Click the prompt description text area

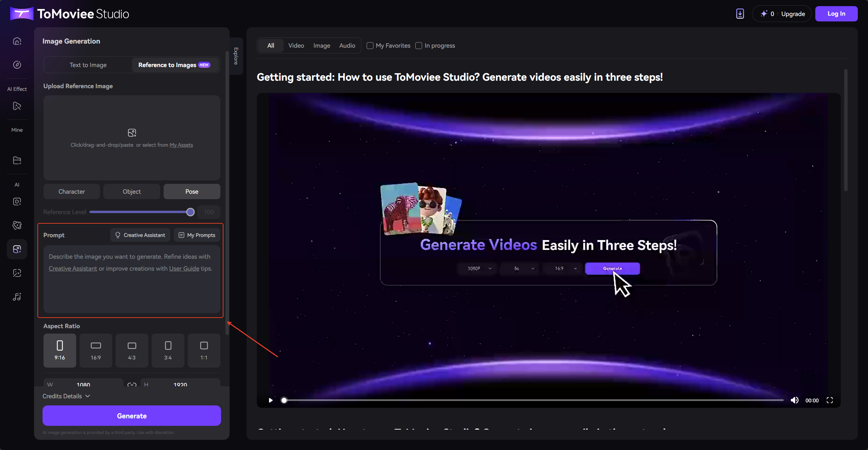coord(132,279)
